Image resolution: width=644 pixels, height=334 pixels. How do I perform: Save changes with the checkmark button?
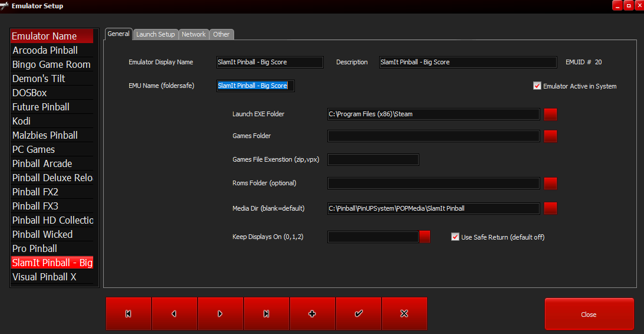359,314
